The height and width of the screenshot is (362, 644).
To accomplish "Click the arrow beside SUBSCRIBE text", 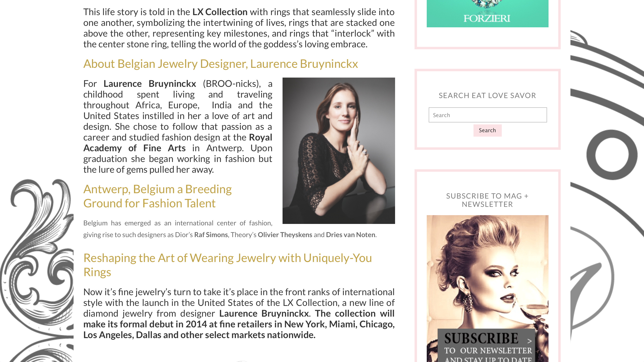I will coord(529,341).
